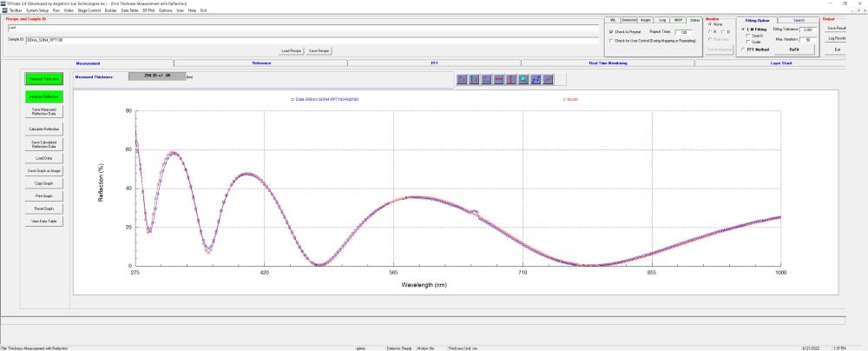Open the System Setup menu

click(38, 10)
